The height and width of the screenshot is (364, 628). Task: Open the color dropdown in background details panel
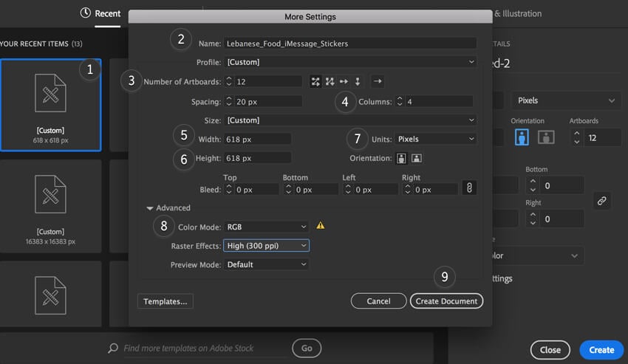(538, 255)
